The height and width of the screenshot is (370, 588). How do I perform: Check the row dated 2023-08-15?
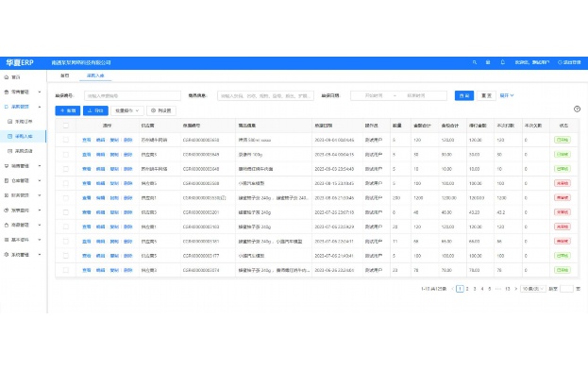(x=66, y=183)
